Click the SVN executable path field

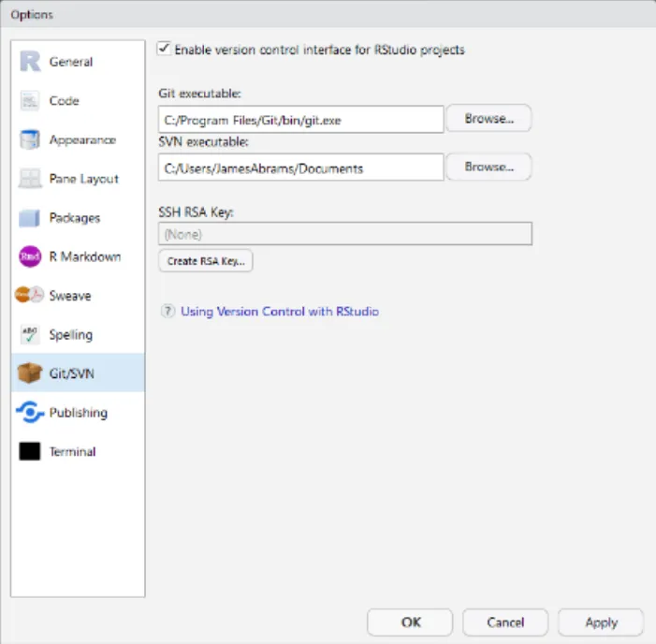[x=300, y=168]
